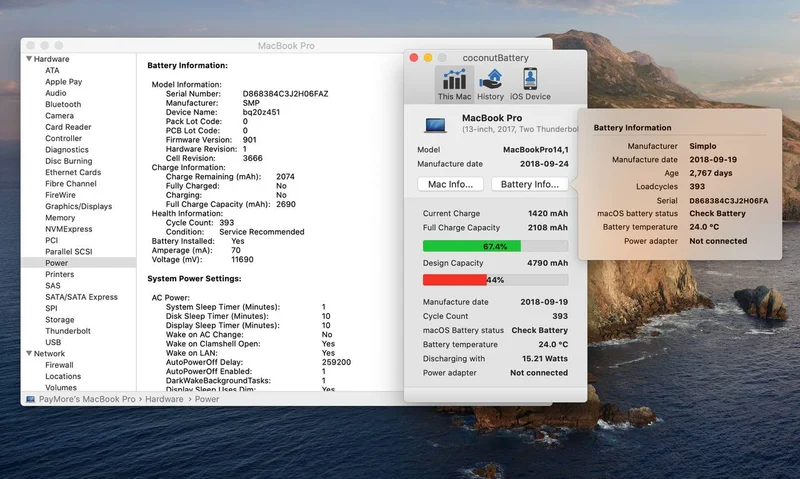The image size is (800, 479).
Task: Select SATA/SATA Express in the sidebar
Action: [81, 297]
